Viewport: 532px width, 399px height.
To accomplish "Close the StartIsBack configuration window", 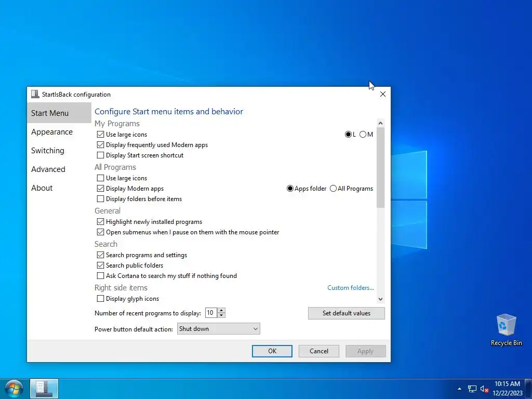I will coord(383,94).
